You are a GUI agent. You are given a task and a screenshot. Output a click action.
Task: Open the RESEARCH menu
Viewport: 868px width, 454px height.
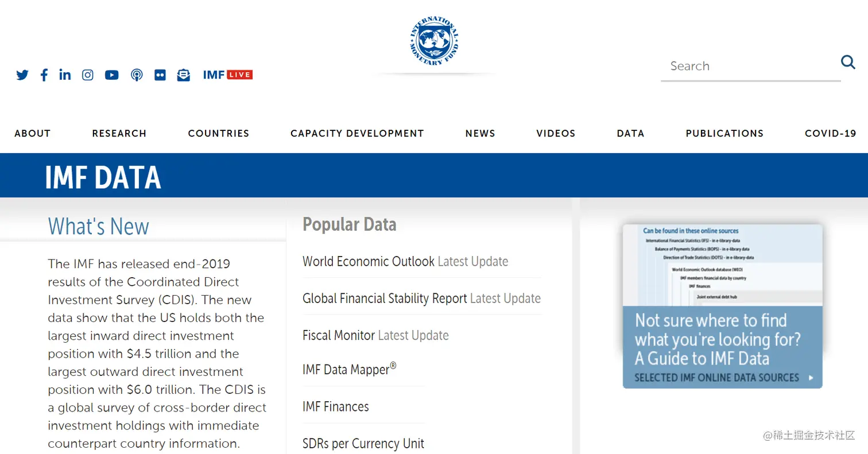[119, 133]
